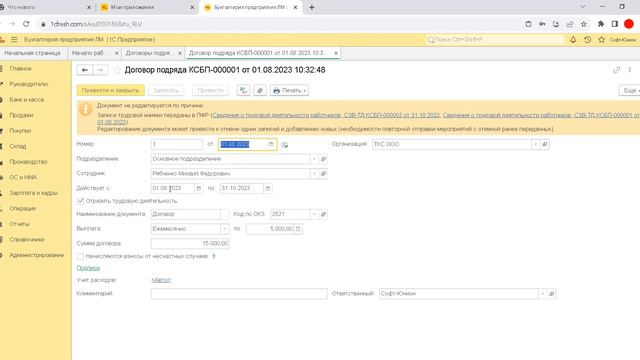The width and height of the screenshot is (640, 360).
Task: Open the browser profile red avatar
Action: (629, 24)
